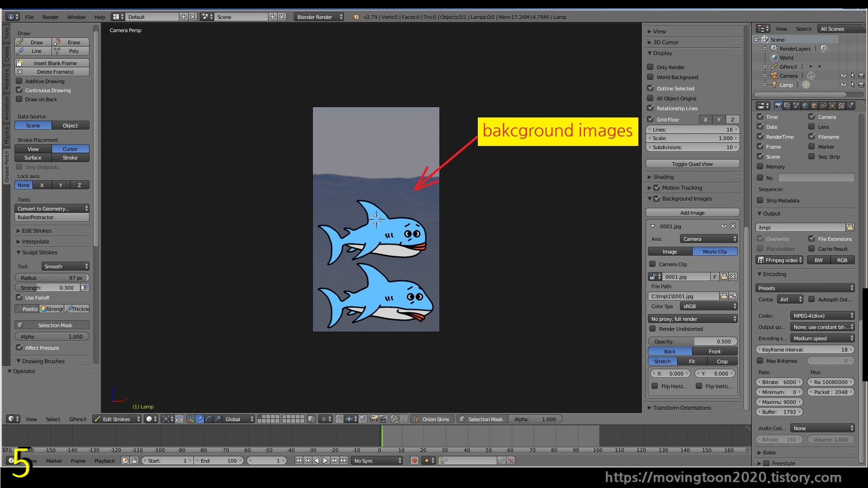Click Insert Blank Frame button

[x=52, y=63]
